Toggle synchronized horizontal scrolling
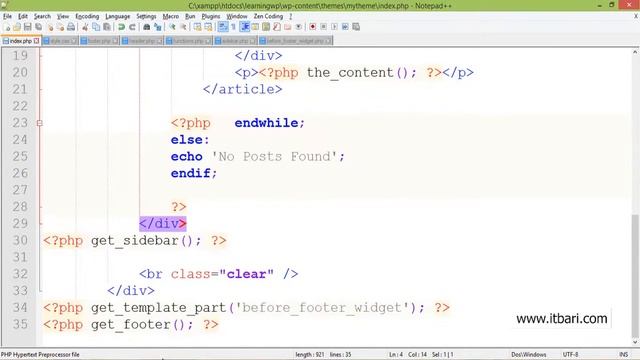 pos(208,27)
